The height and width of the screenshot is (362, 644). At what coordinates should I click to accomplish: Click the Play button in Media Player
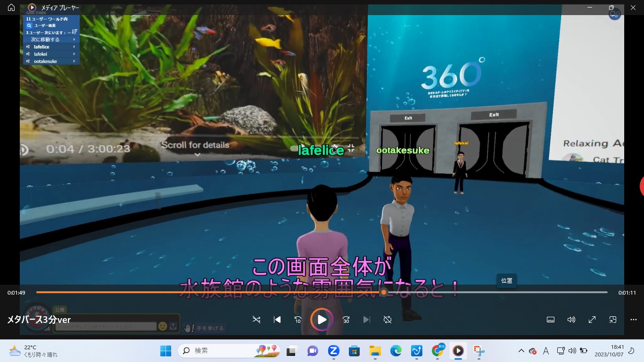pyautogui.click(x=322, y=320)
